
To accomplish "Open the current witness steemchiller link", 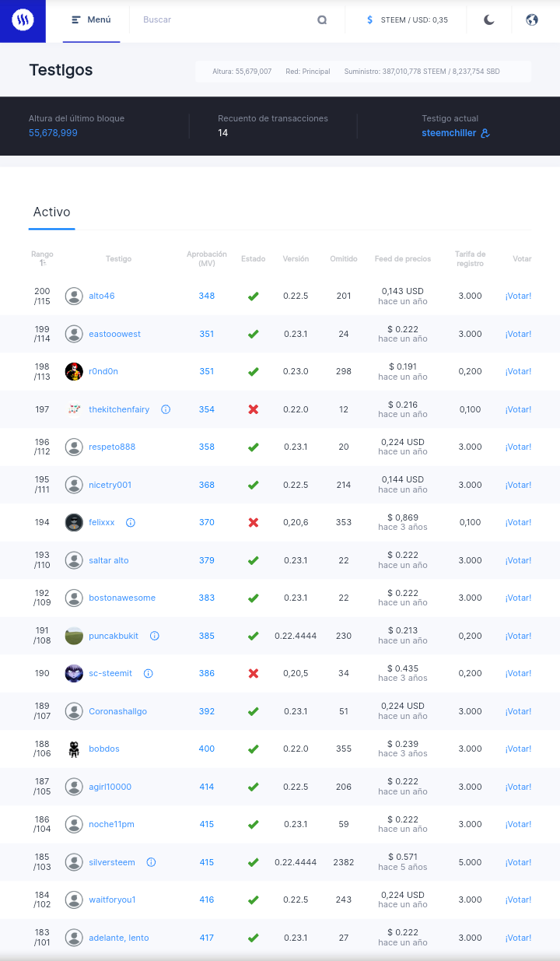I will click(x=449, y=133).
